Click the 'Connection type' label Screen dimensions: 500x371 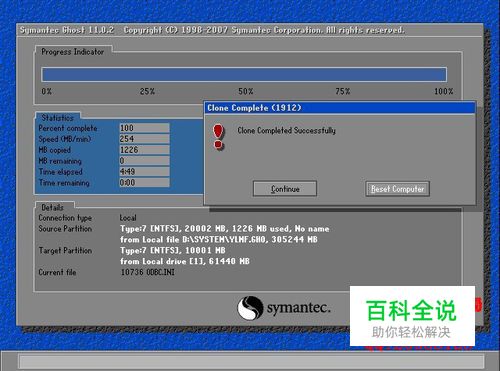(x=65, y=218)
